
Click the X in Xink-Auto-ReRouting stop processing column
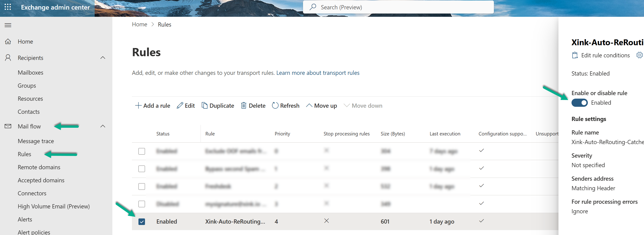pyautogui.click(x=327, y=221)
